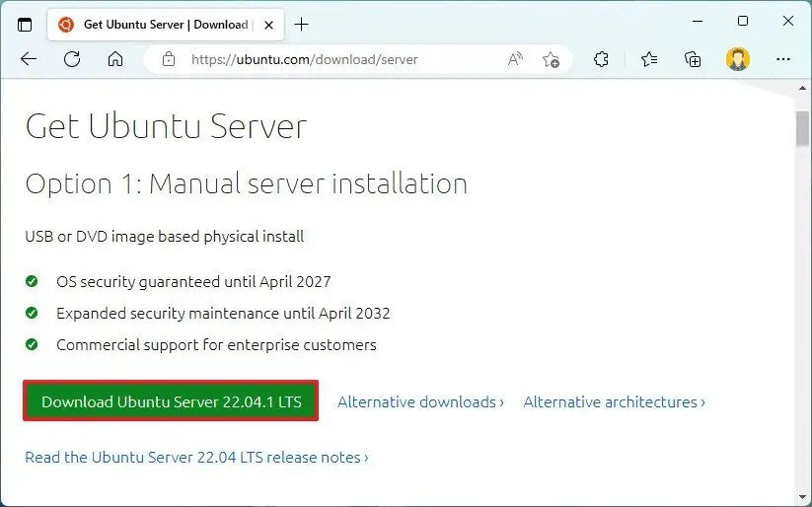Click the scrollbar down arrow
This screenshot has width=812, height=507.
803,498
